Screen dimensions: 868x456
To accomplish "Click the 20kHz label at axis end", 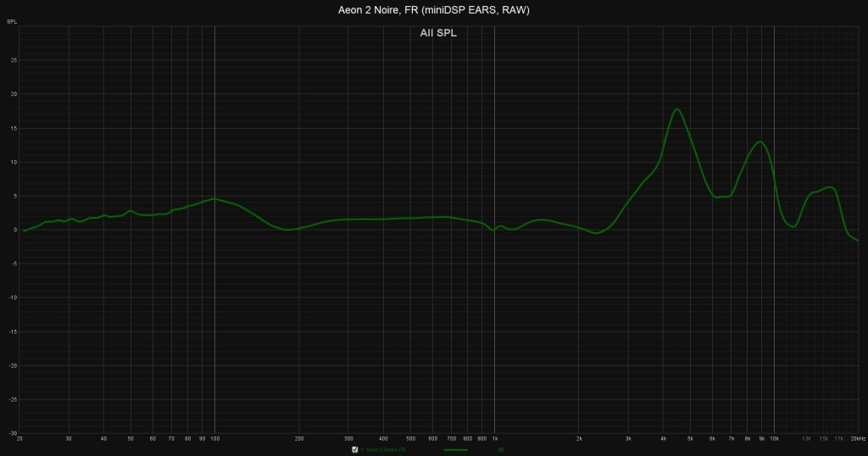I will point(856,438).
